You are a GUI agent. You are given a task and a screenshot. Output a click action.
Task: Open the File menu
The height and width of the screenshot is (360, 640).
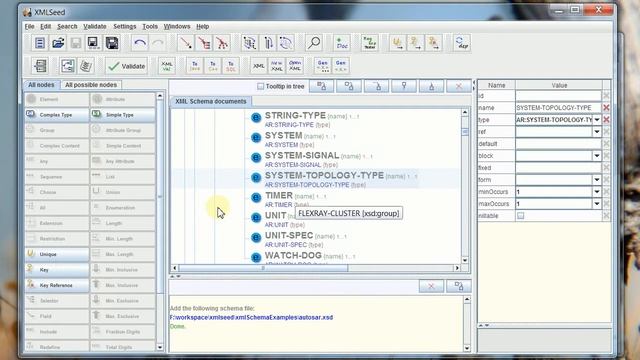29,27
